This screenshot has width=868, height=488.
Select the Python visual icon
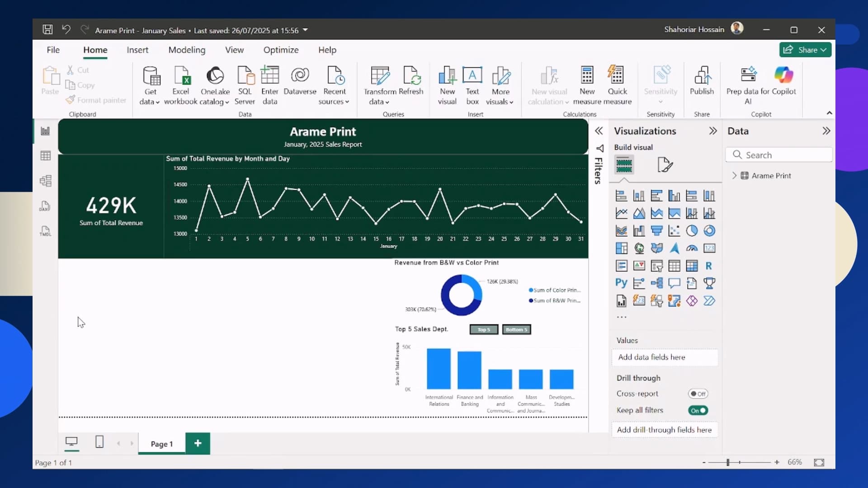[621, 283]
